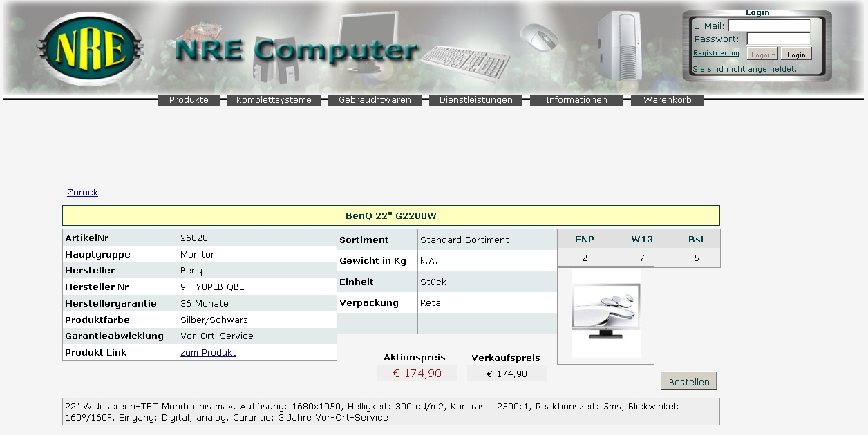Focus the Passwort login field
Image resolution: width=868 pixels, height=435 pixels.
(778, 39)
